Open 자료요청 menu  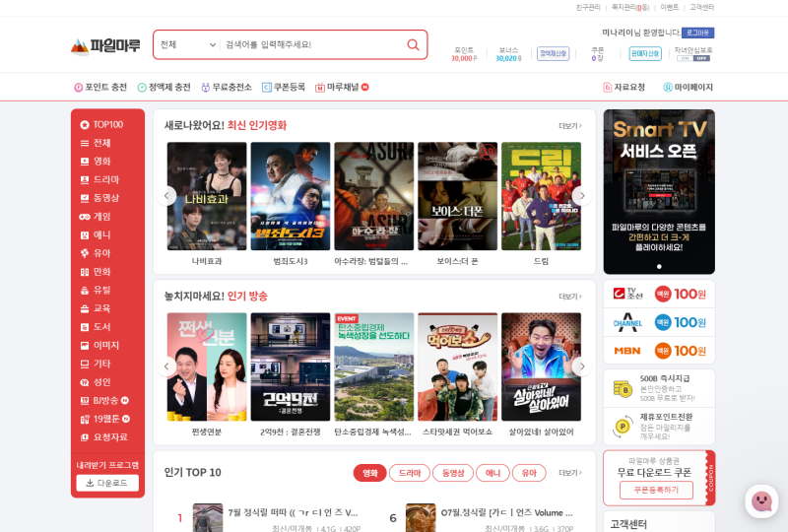[x=624, y=87]
